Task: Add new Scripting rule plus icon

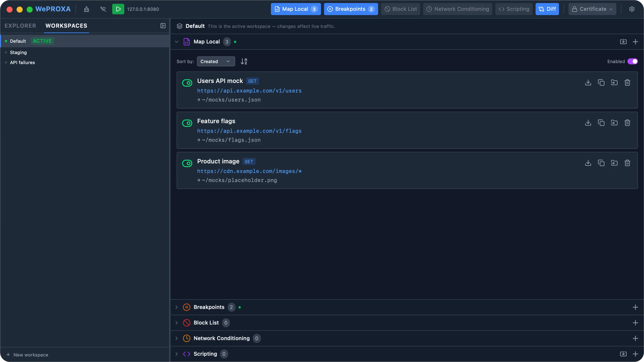Action: pos(635,354)
